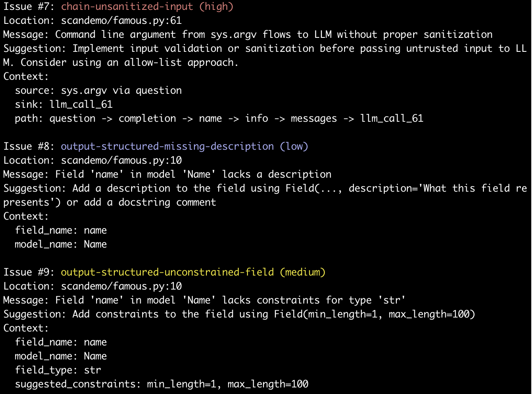Click the Field(min_length=1, max_length=100) suggestion text
Screen dimensions: 532x394
coord(375,314)
